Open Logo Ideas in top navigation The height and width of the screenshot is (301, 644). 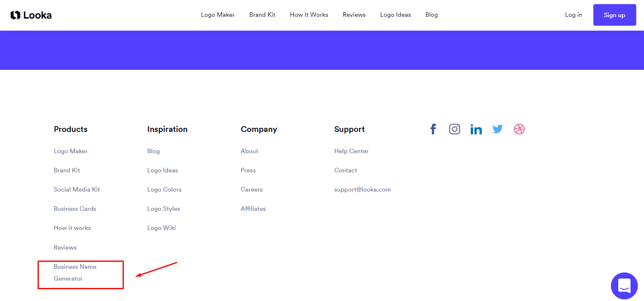396,15
